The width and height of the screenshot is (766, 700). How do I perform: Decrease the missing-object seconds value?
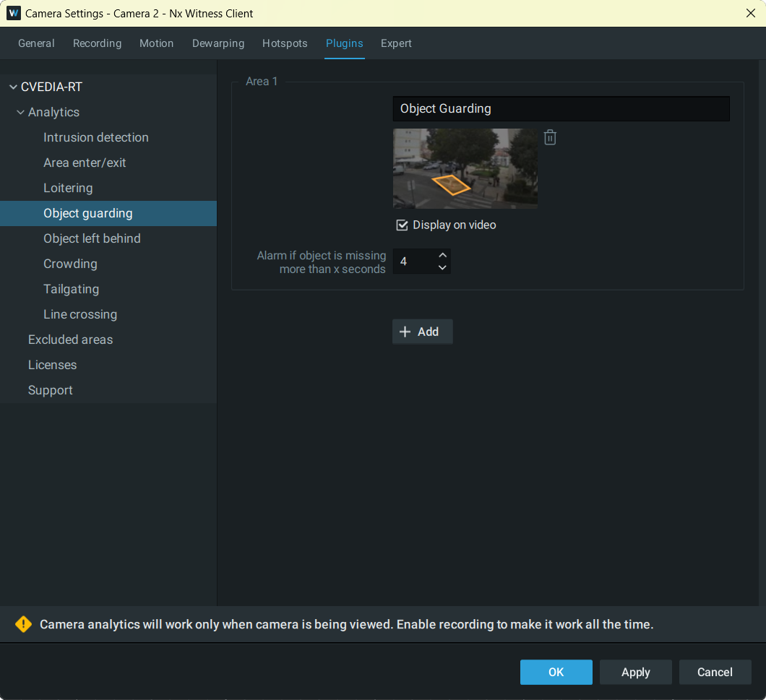442,267
